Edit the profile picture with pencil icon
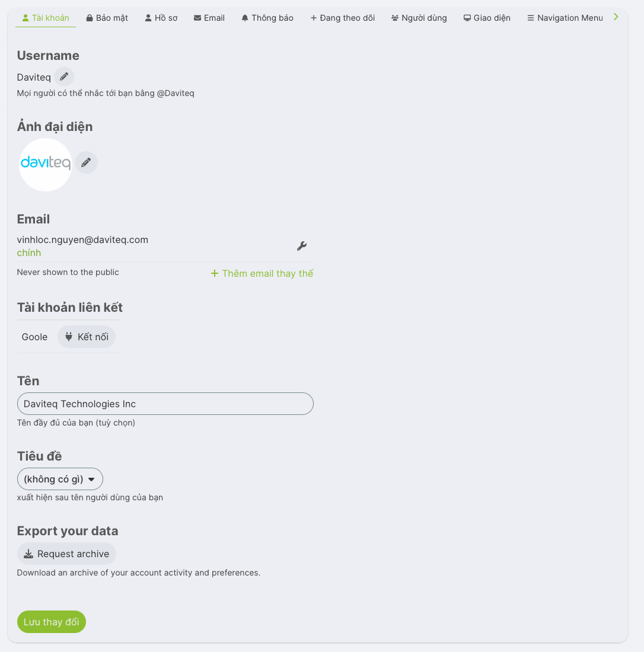Viewport: 644px width, 652px height. click(86, 162)
